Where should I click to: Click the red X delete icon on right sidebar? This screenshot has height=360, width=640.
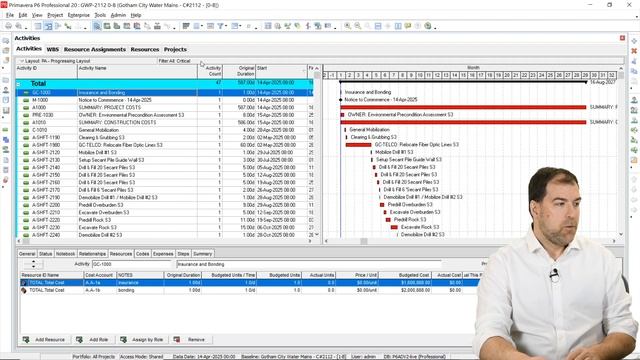pyautogui.click(x=634, y=51)
